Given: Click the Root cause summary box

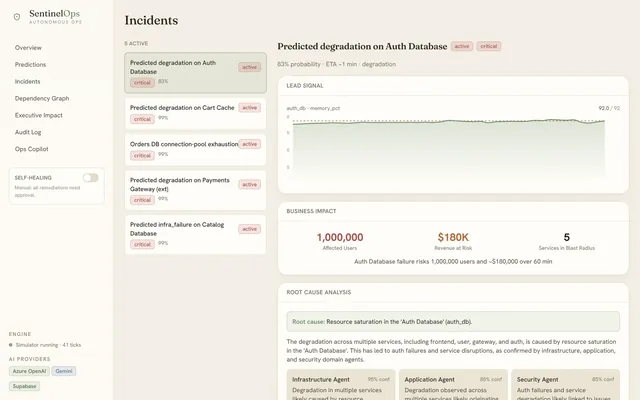Looking at the screenshot, I should [453, 322].
